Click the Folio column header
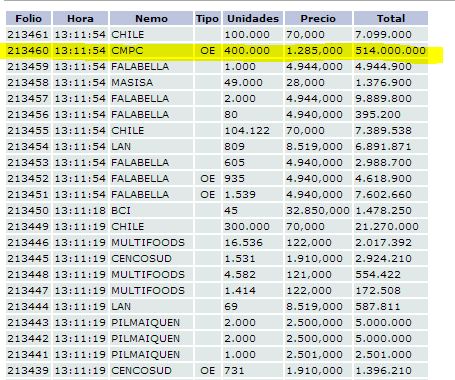 point(28,18)
